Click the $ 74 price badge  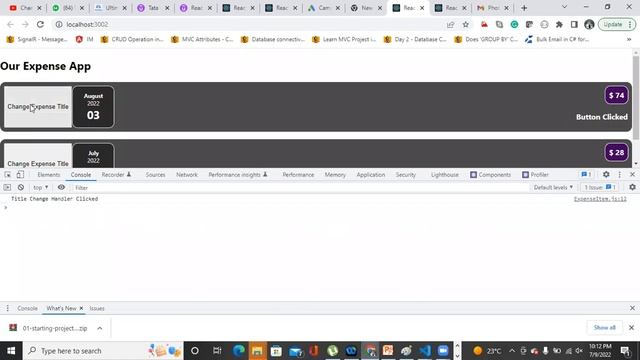click(616, 96)
